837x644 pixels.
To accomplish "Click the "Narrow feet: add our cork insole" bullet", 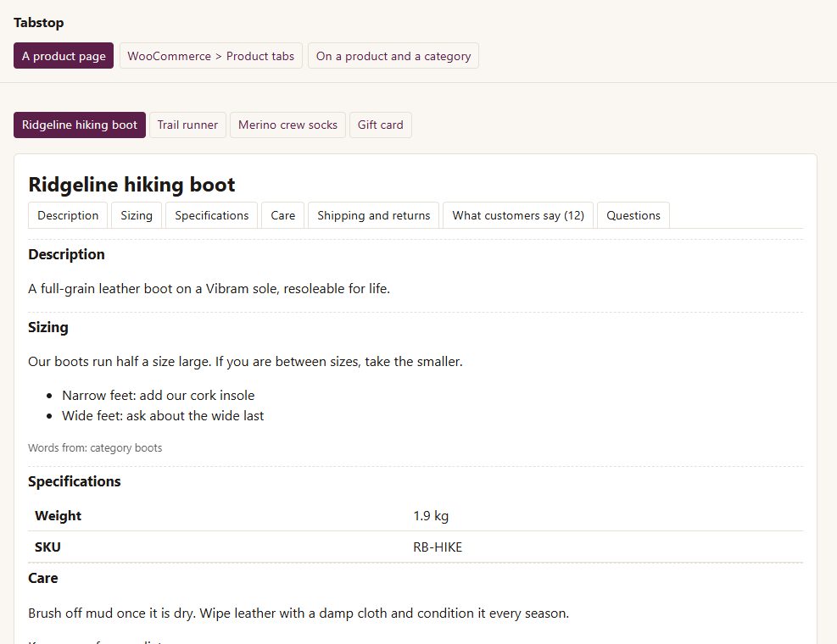I will (x=159, y=396).
